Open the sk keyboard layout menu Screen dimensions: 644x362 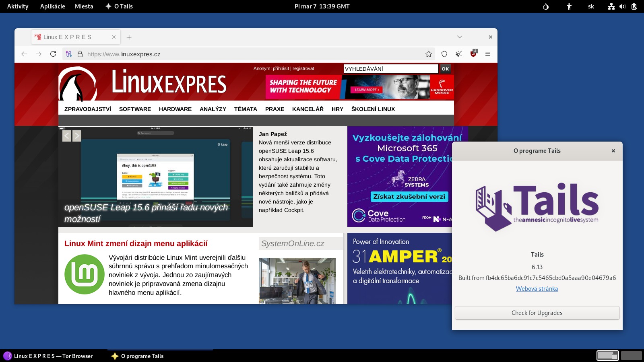(x=591, y=6)
